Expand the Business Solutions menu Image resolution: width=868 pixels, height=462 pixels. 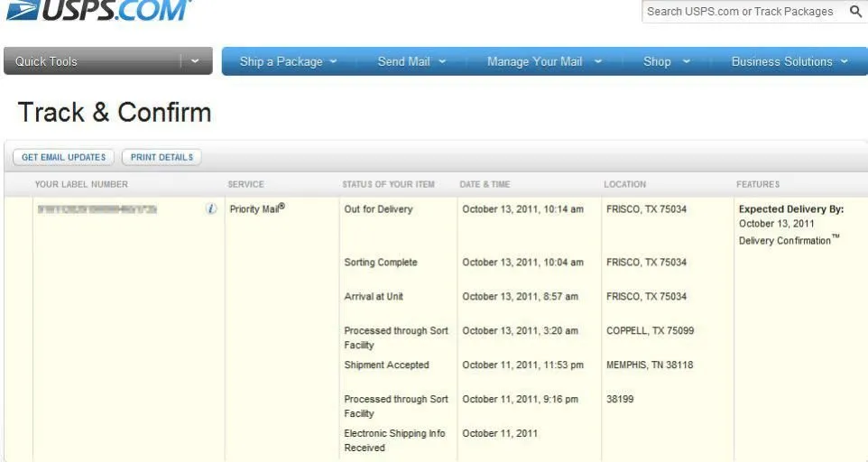790,61
